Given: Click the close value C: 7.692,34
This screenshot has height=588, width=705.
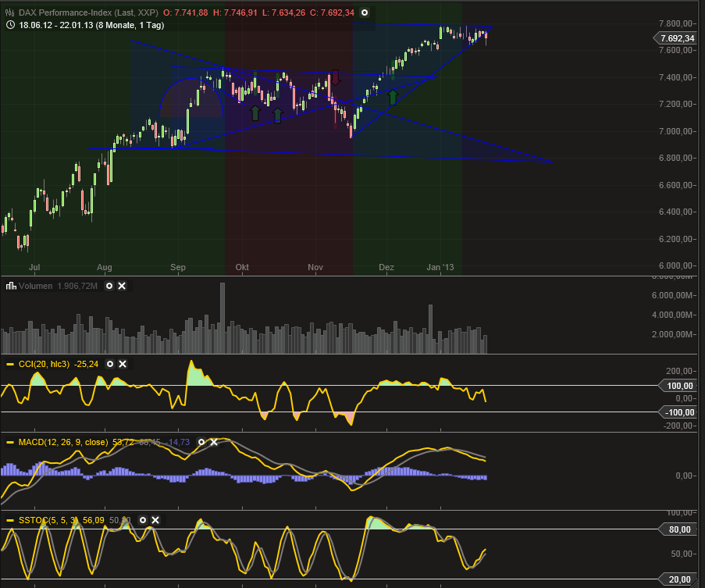Looking at the screenshot, I should 333,12.
